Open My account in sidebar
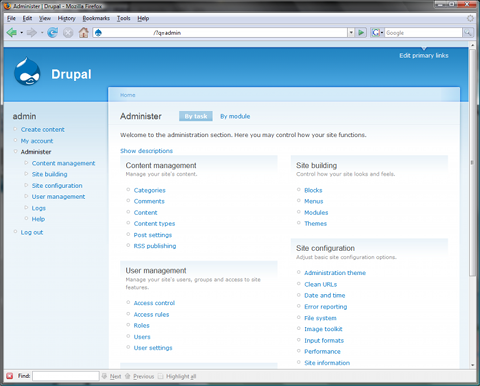Image resolution: width=480 pixels, height=386 pixels. (37, 141)
